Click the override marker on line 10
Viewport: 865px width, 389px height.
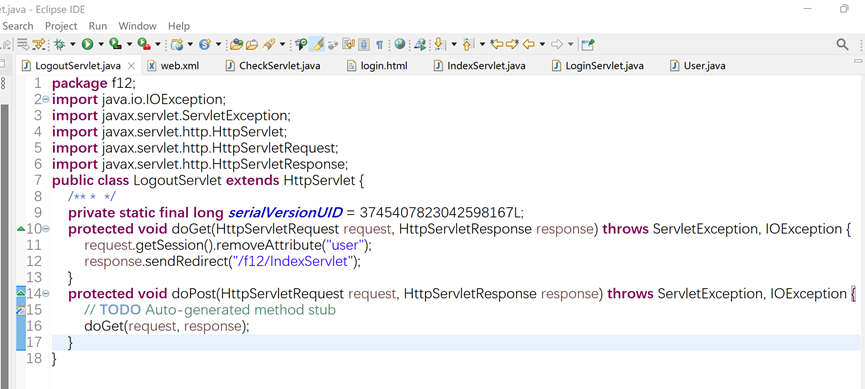[x=20, y=228]
